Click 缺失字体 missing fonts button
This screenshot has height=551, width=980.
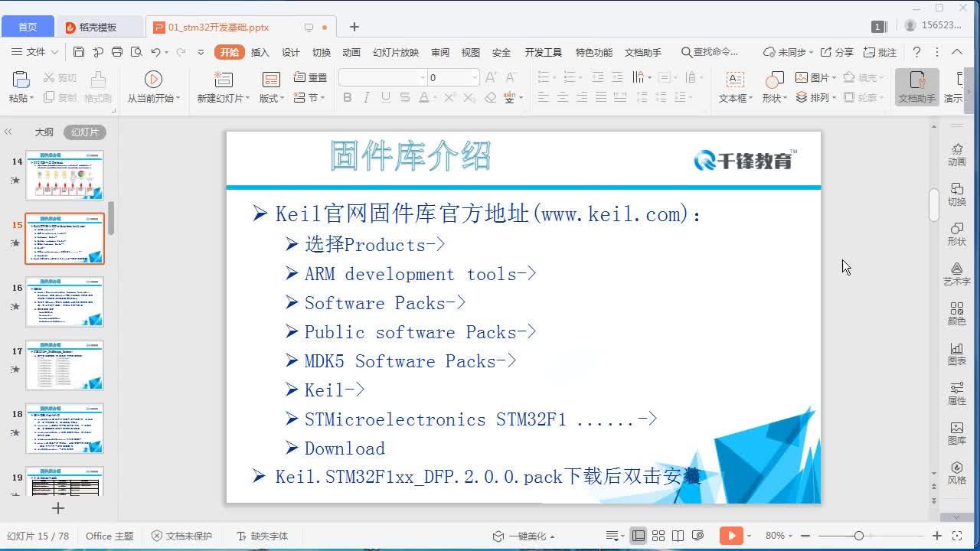click(262, 536)
